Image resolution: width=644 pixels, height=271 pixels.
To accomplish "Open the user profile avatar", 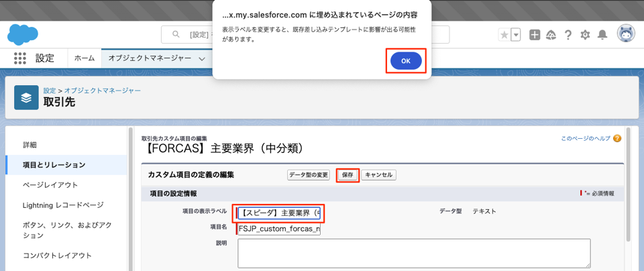I will [x=626, y=34].
